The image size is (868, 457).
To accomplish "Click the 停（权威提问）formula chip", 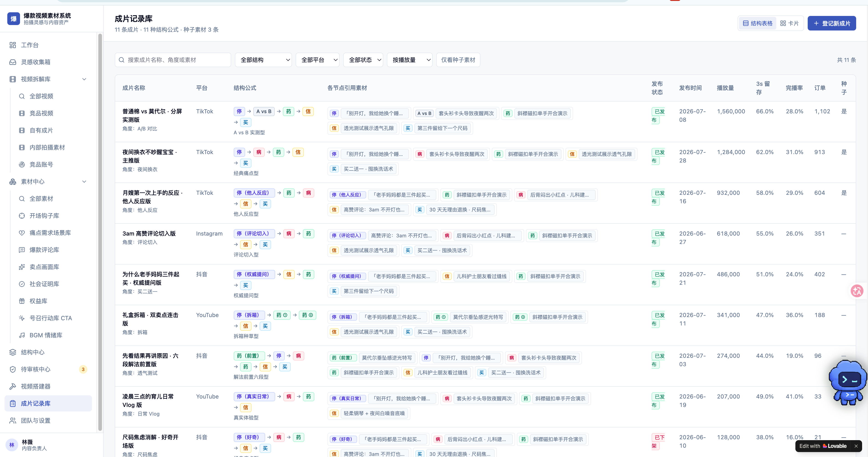I will click(254, 274).
